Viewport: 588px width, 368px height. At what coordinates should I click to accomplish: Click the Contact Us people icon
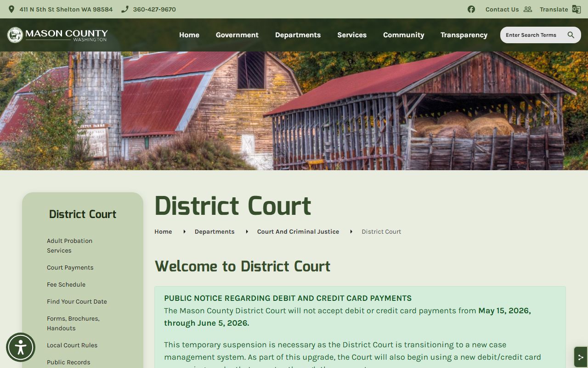(x=528, y=9)
